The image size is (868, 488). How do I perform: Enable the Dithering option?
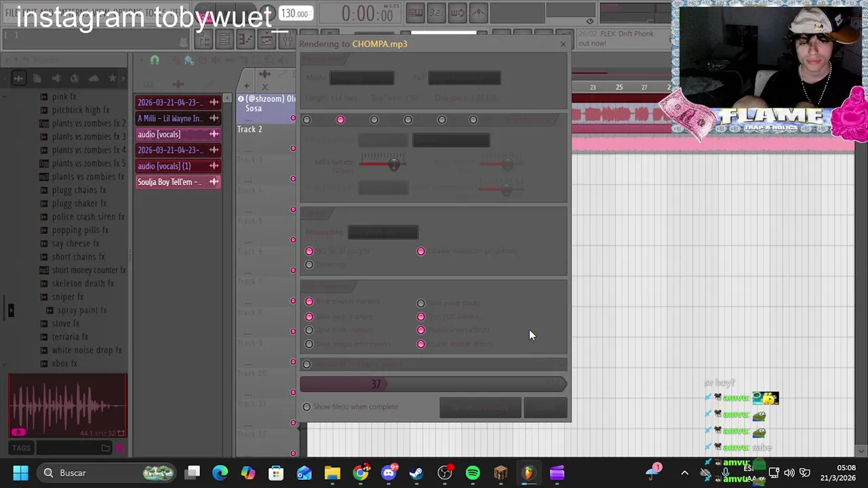[309, 264]
